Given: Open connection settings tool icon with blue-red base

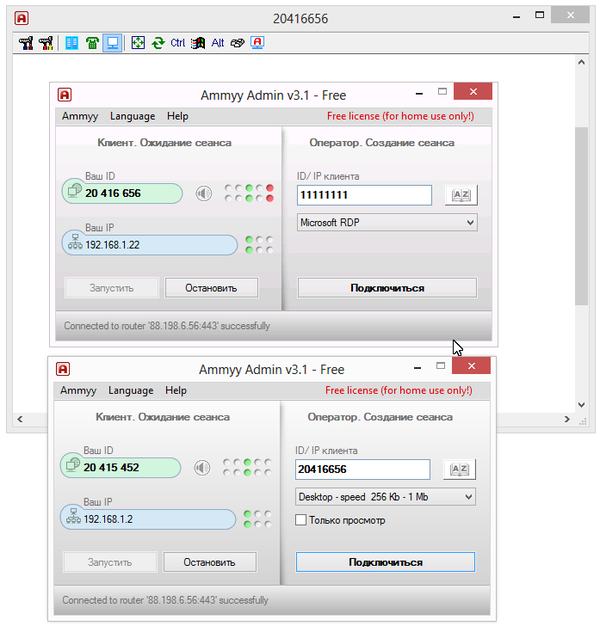Looking at the screenshot, I should (26, 43).
